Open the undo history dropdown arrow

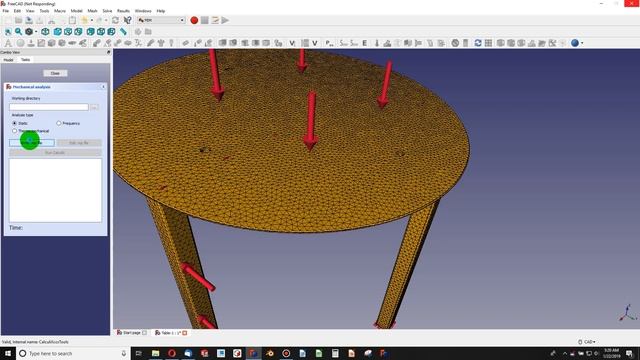(92, 20)
